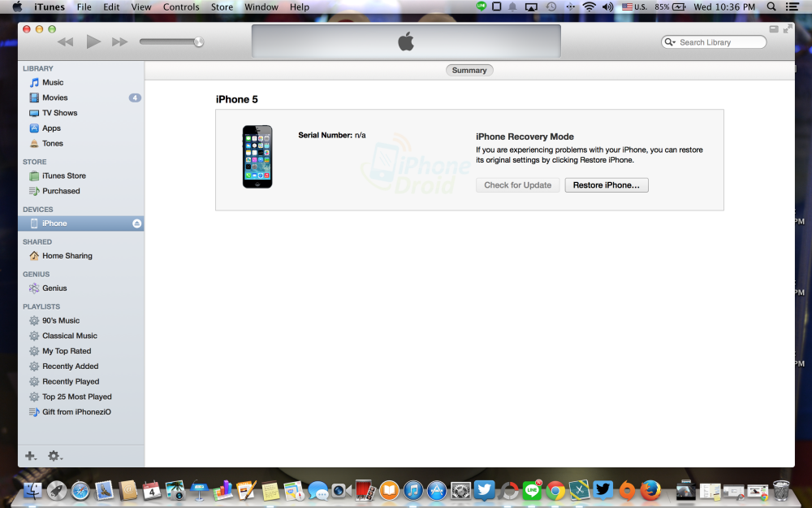The image size is (812, 508).
Task: Eject the iPhone from Devices list
Action: coord(136,224)
